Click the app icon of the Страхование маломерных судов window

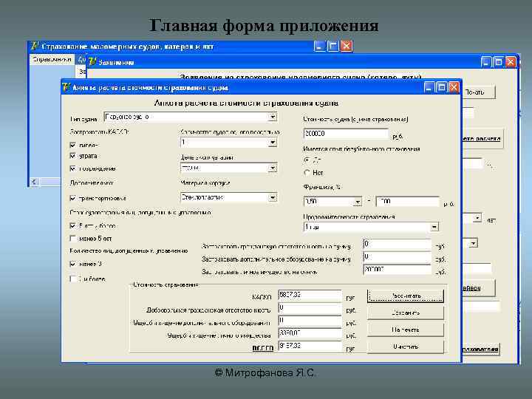point(35,46)
